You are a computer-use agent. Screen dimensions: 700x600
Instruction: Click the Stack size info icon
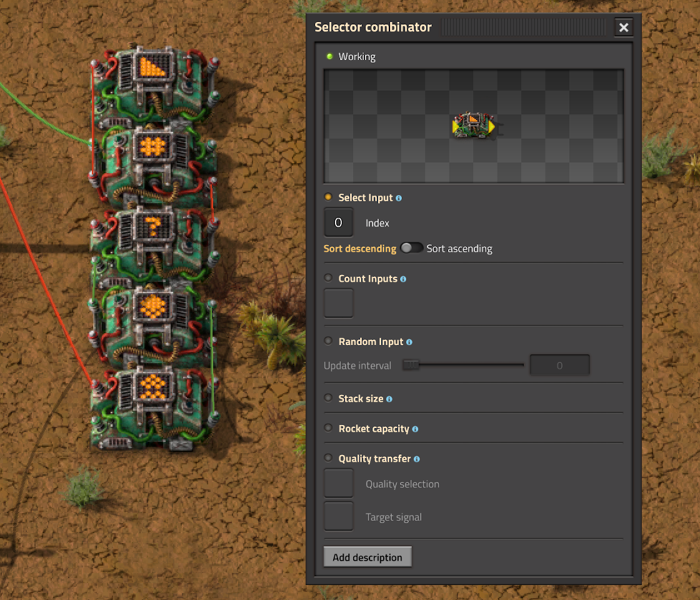[389, 399]
